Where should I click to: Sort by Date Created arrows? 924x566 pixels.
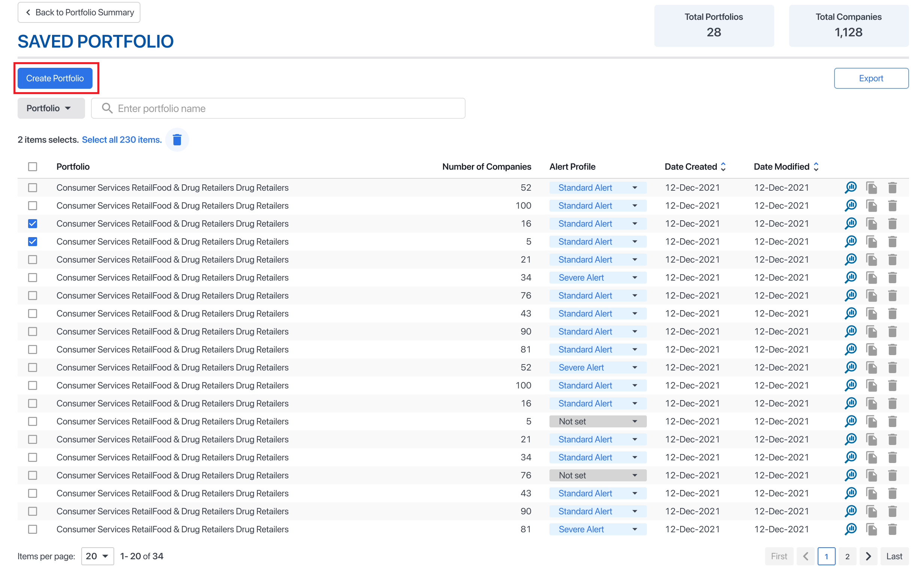pyautogui.click(x=723, y=167)
